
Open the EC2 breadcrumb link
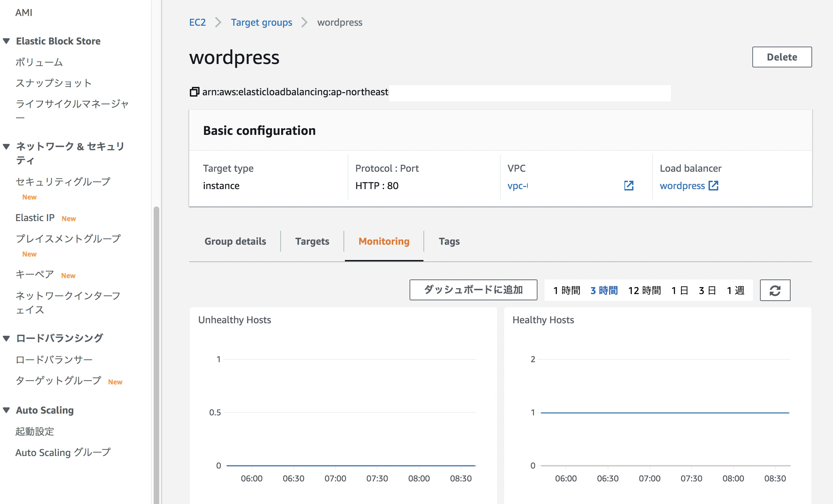[x=197, y=22]
